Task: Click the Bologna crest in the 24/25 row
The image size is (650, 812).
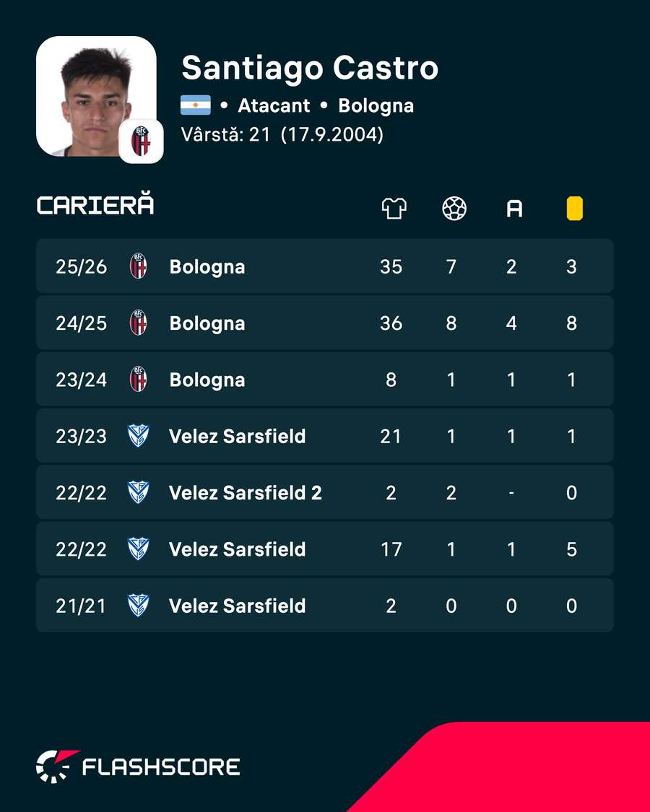Action: pyautogui.click(x=139, y=323)
